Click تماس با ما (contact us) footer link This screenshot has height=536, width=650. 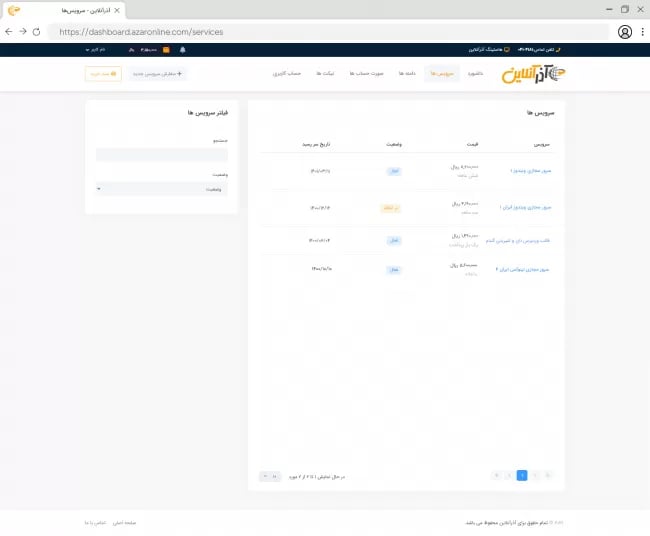point(95,523)
